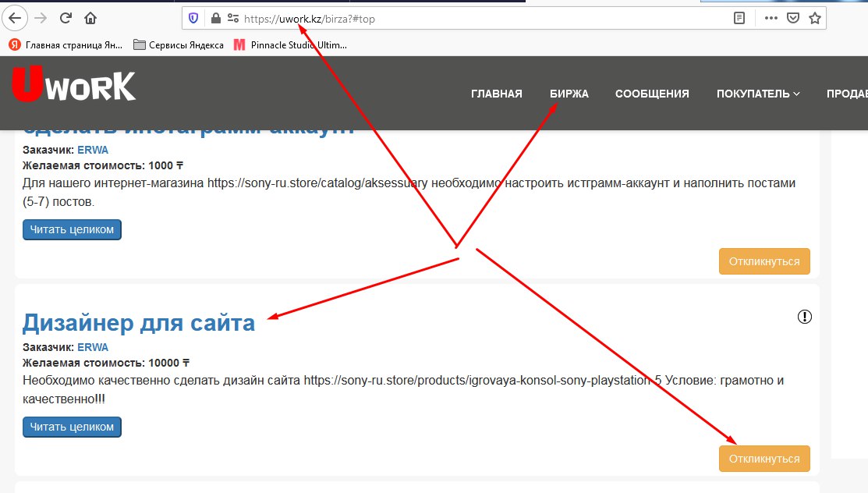Click the browser forward arrow
Image resolution: width=868 pixels, height=493 pixels.
pos(41,18)
